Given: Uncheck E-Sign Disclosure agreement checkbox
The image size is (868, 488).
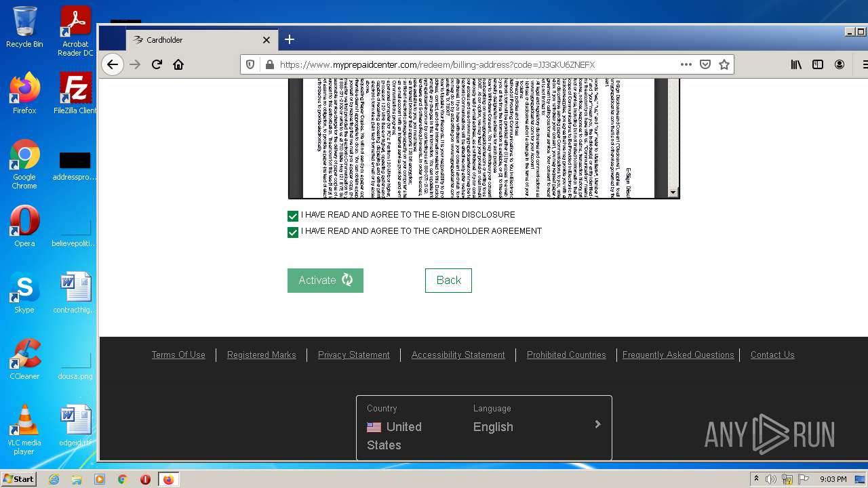Looking at the screenshot, I should (x=293, y=216).
